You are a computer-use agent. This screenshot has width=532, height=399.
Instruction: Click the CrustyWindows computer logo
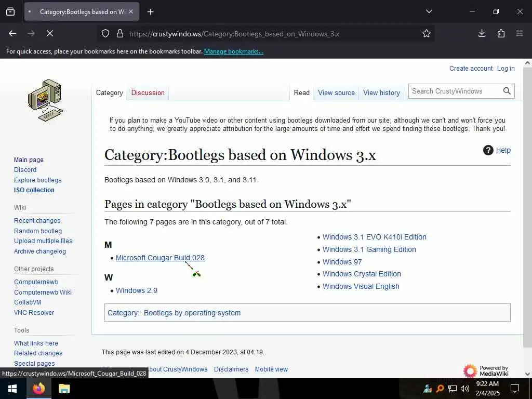point(46,100)
